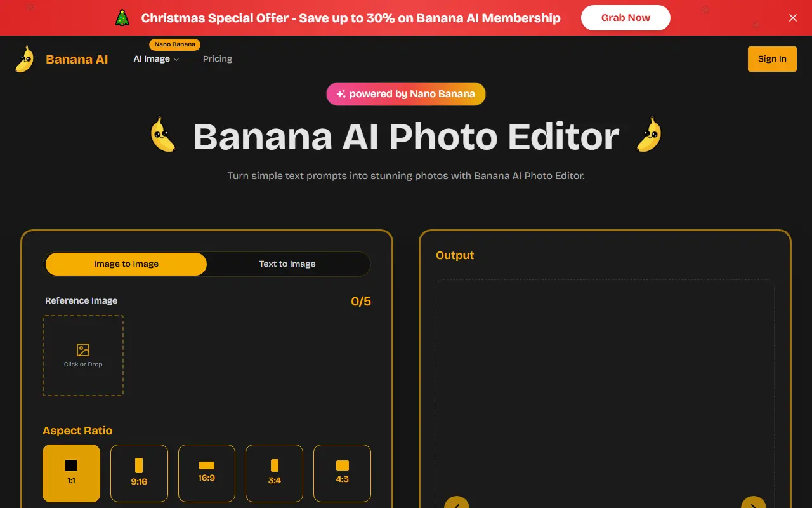Click the powered by Nano Banana badge
812x508 pixels.
tap(406, 93)
